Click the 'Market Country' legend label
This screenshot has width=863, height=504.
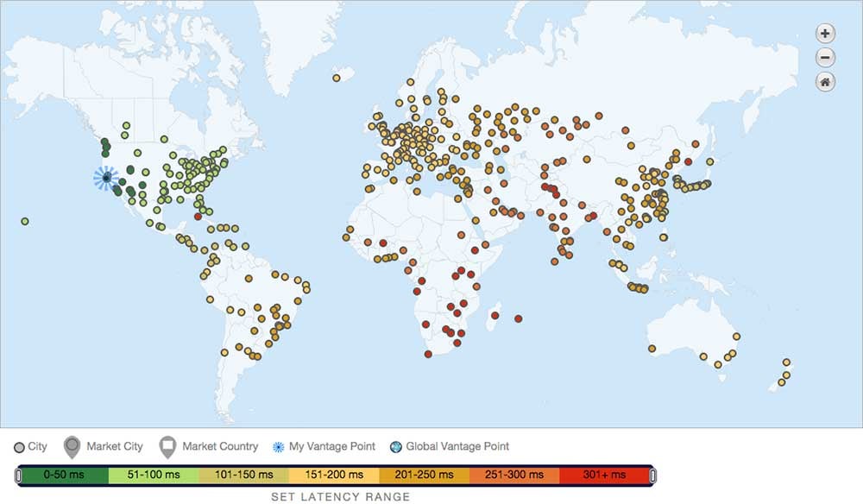pos(220,446)
